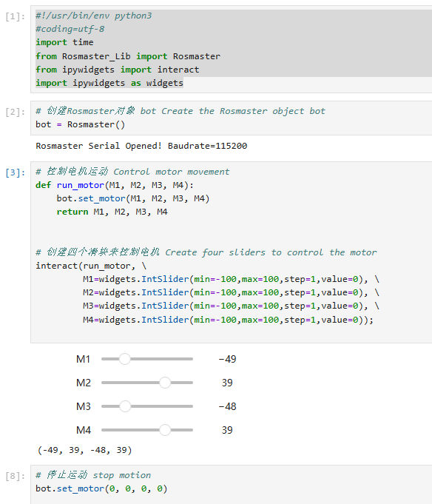432x504 pixels.
Task: Click 'bot.set_motor(0, 0, 0, 0)' line
Action: tap(101, 489)
